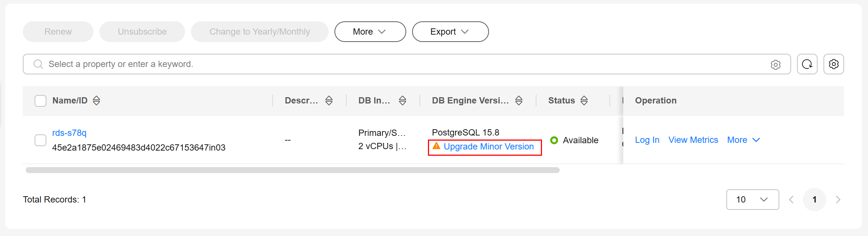Click Upgrade Minor Version link
The image size is (868, 236).
pos(489,147)
